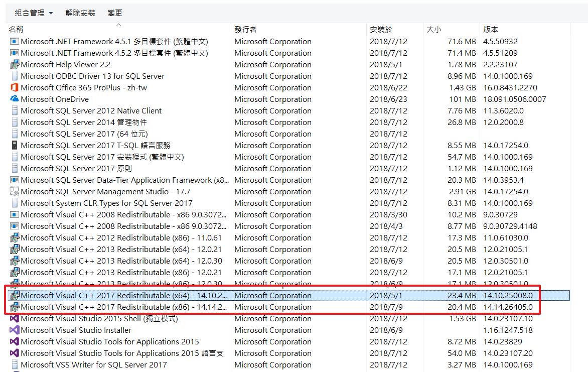Click install date 2018/3/30 cell
This screenshot has height=372, width=588.
click(x=388, y=215)
